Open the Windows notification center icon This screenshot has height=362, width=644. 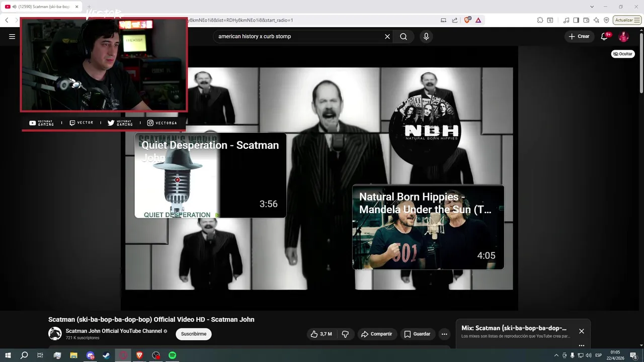tap(633, 355)
